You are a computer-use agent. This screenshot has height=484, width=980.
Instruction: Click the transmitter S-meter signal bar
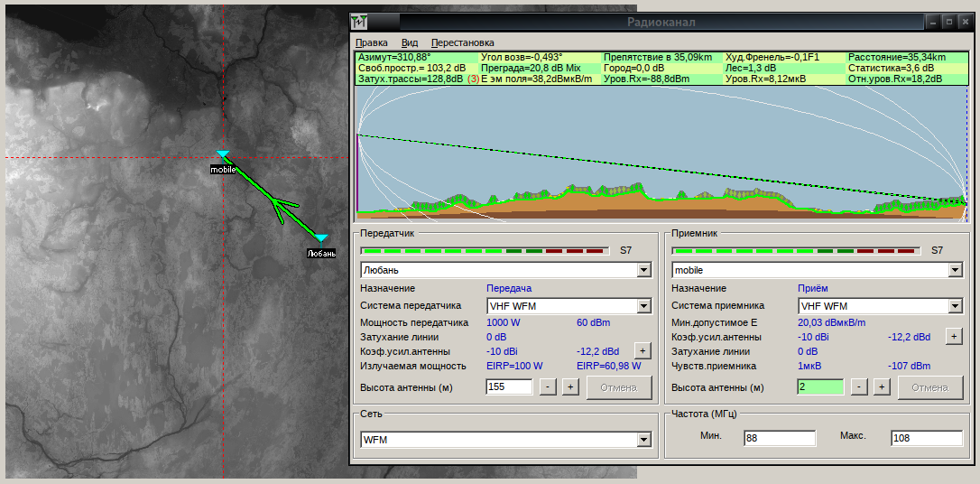click(485, 251)
